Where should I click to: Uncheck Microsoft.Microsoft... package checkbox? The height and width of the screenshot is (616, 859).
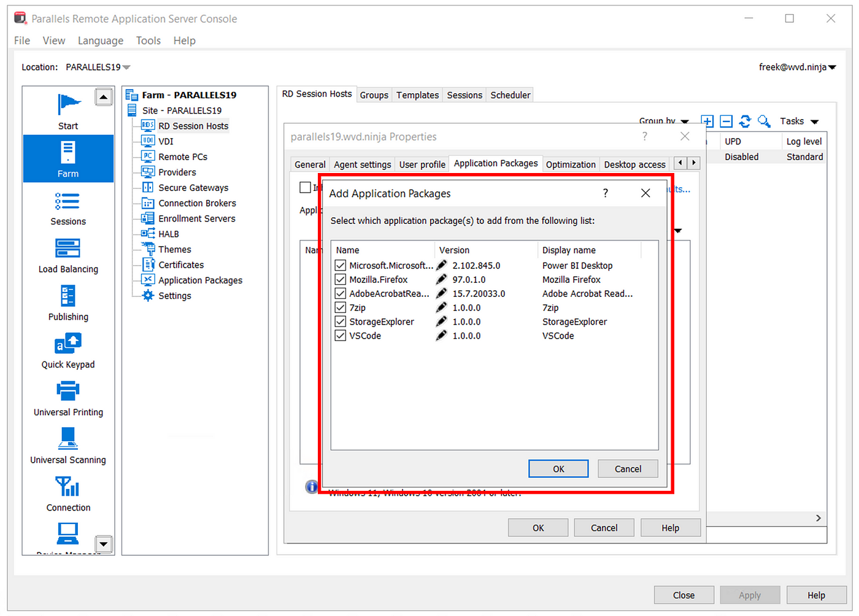tap(341, 265)
